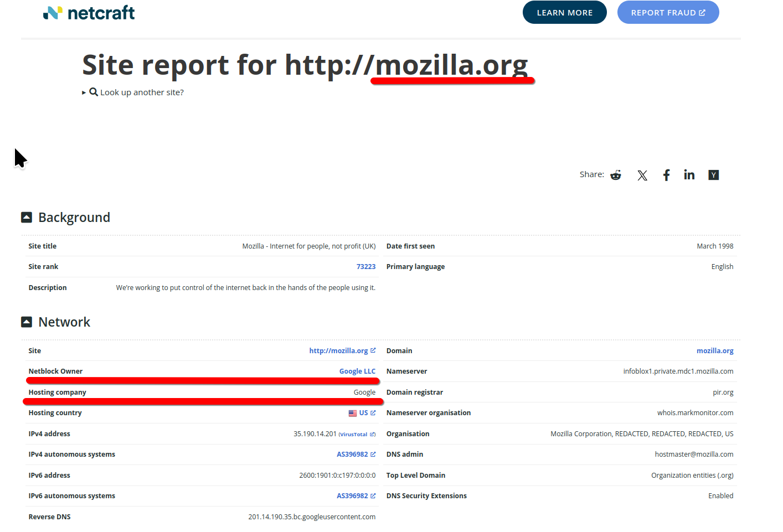Expand the 'Look up another site?' disclosure
The image size is (783, 532).
coord(133,92)
